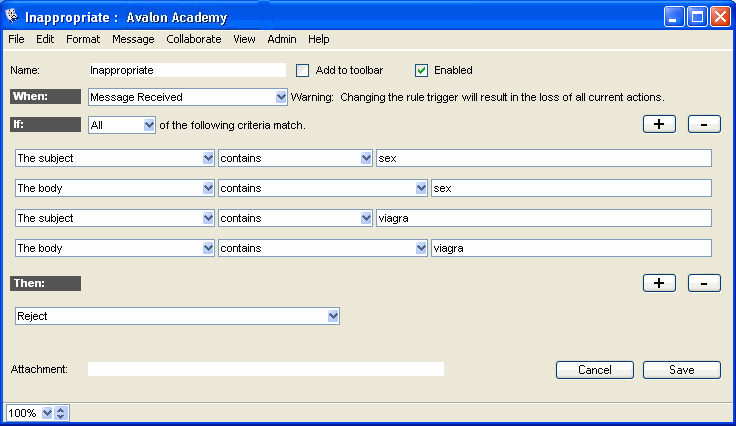Add a new criteria row in If section
The image size is (736, 426).
[x=659, y=124]
